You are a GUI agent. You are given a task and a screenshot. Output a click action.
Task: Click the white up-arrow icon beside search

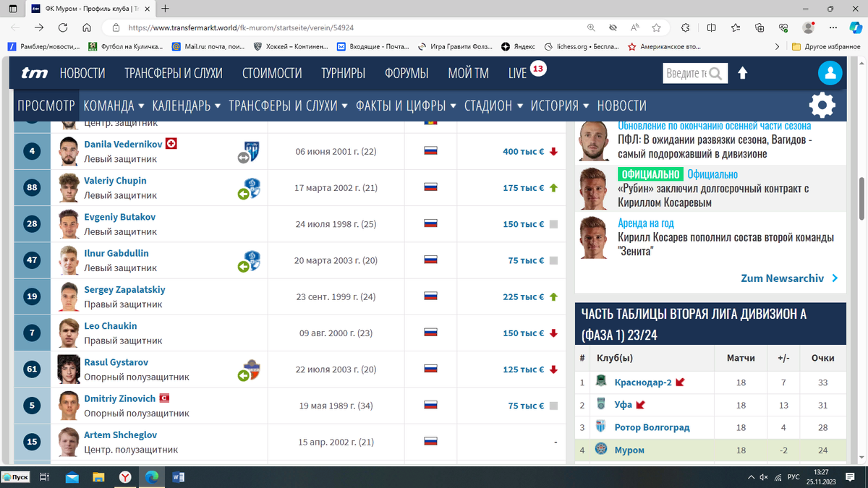[x=743, y=73]
